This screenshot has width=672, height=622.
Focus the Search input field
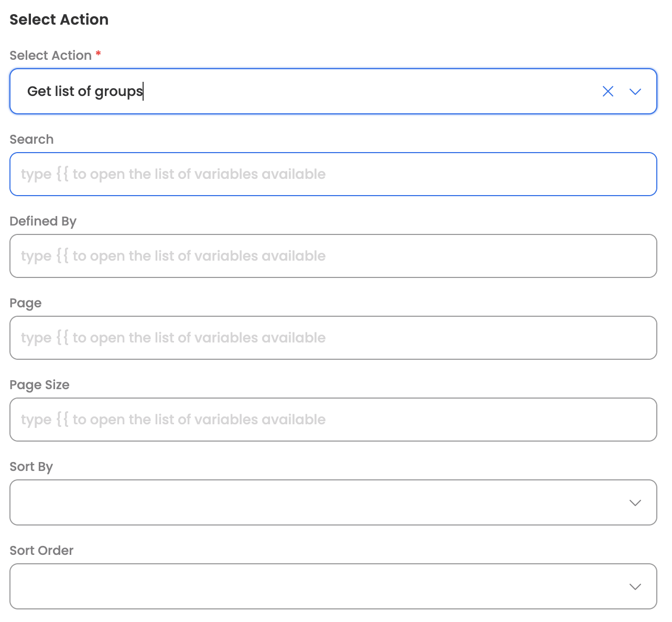pyautogui.click(x=333, y=174)
